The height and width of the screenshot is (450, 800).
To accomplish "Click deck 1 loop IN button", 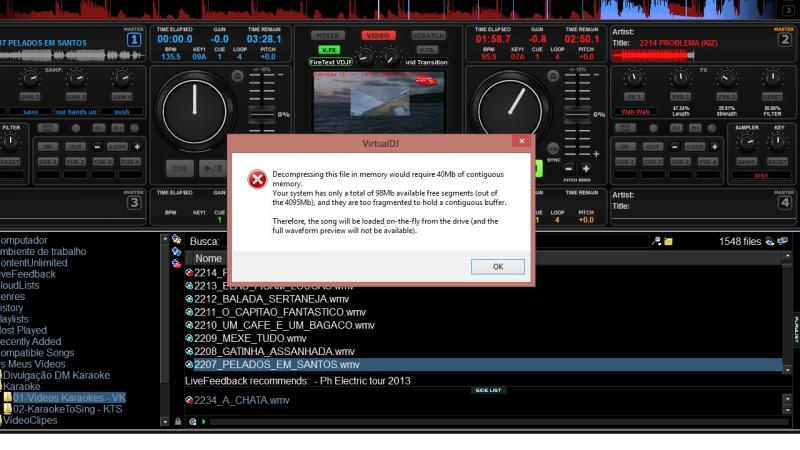I will point(47,147).
